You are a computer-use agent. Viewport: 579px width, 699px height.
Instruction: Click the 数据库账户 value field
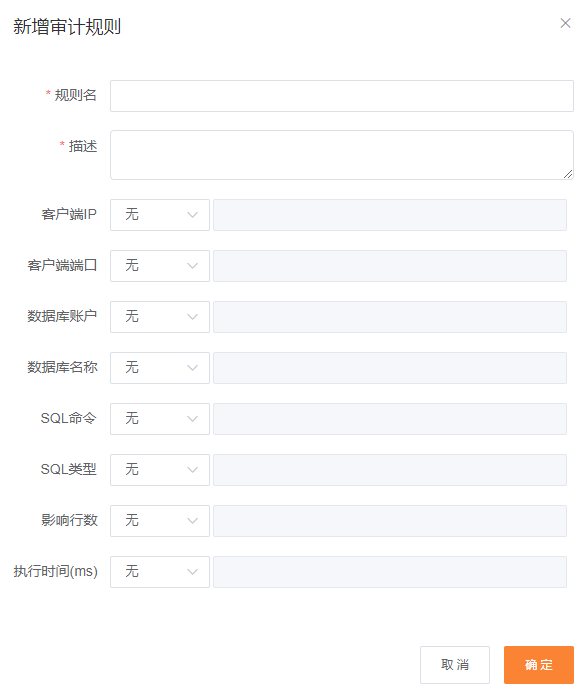click(390, 317)
